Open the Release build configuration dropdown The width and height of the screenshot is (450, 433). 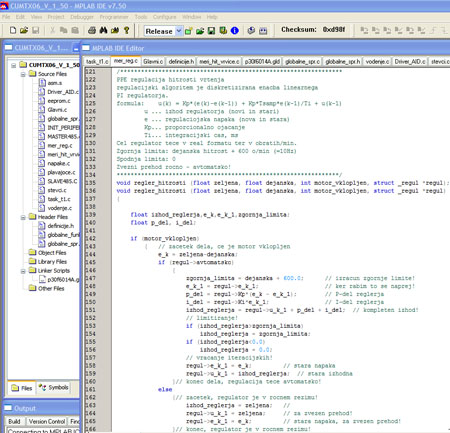(x=179, y=31)
